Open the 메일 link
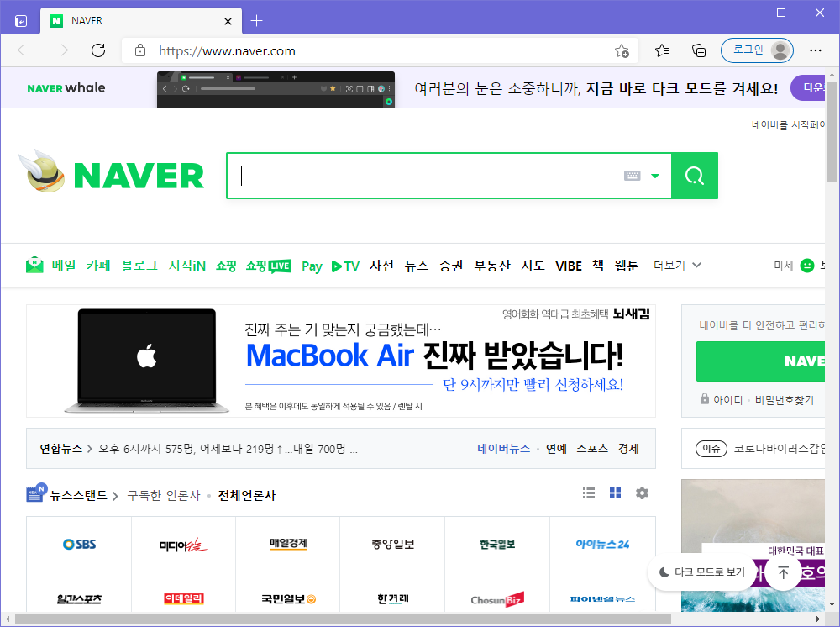 [x=64, y=266]
